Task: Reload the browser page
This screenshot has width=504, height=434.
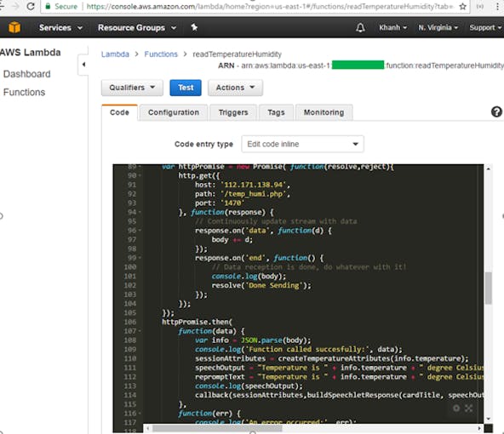Action: (x=31, y=6)
